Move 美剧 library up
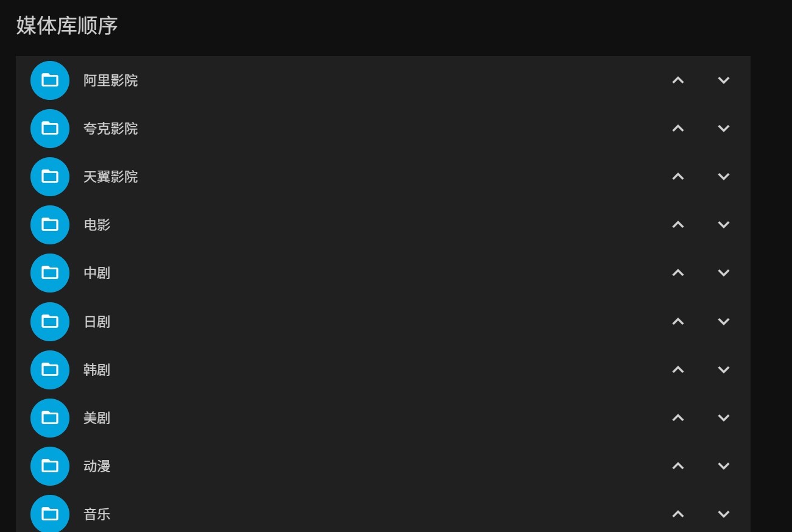 click(678, 418)
